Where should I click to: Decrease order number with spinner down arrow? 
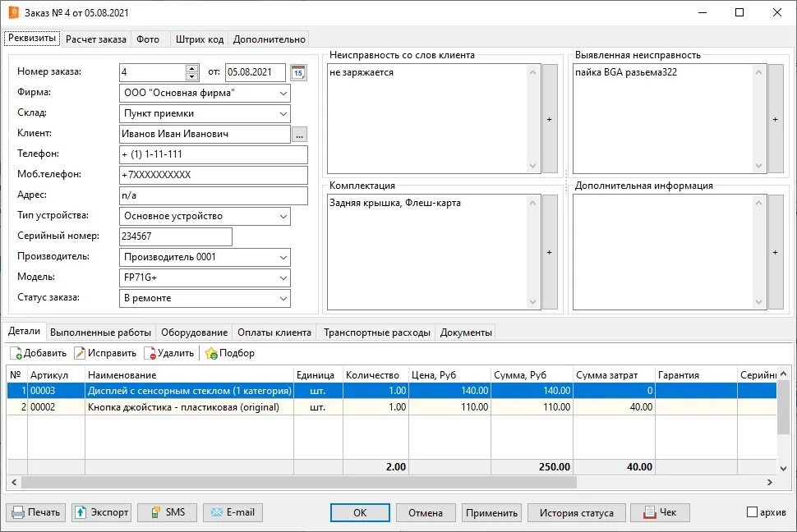191,76
